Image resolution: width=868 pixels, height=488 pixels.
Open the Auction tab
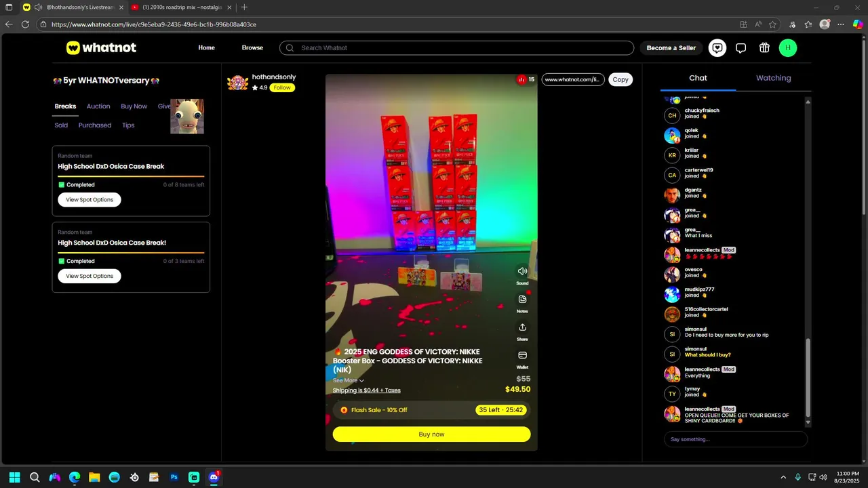98,106
